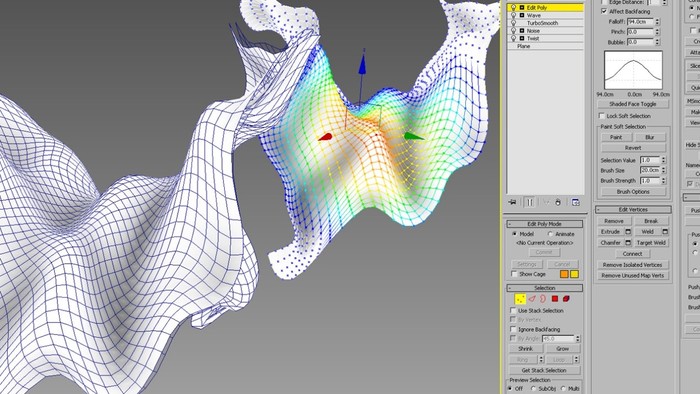700x394 pixels.
Task: Switch to Edge sub-object selection icon
Action: [x=532, y=299]
